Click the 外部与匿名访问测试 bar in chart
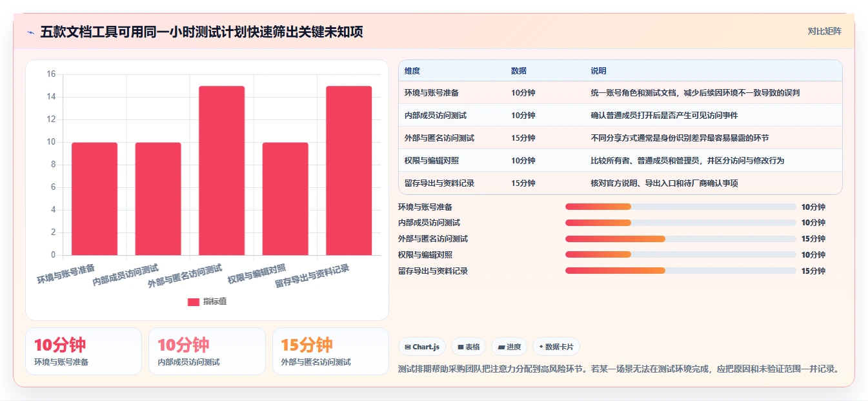The width and height of the screenshot is (868, 401). tap(221, 170)
